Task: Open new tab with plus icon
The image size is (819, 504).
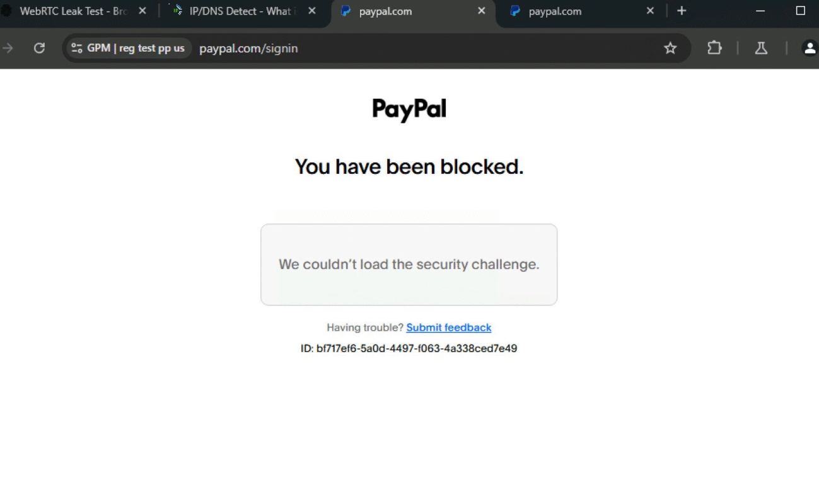Action: [682, 11]
